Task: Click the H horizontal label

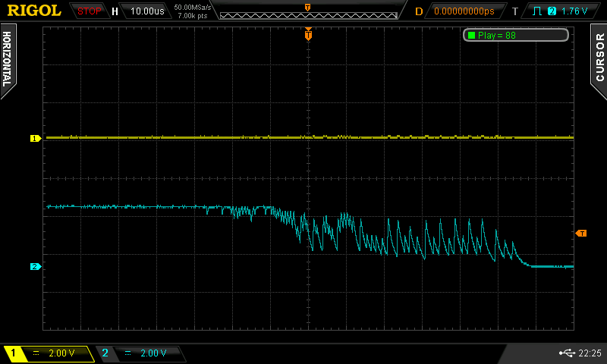Action: click(115, 11)
